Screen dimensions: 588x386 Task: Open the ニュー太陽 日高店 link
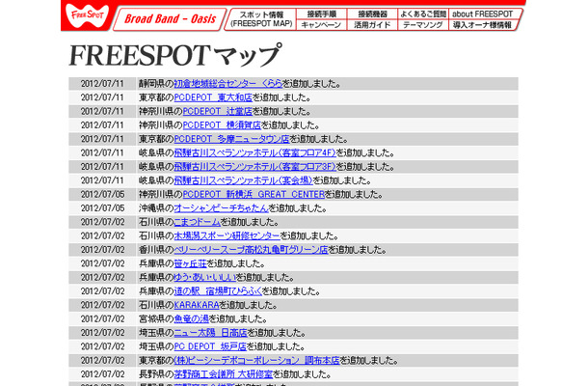coord(210,333)
